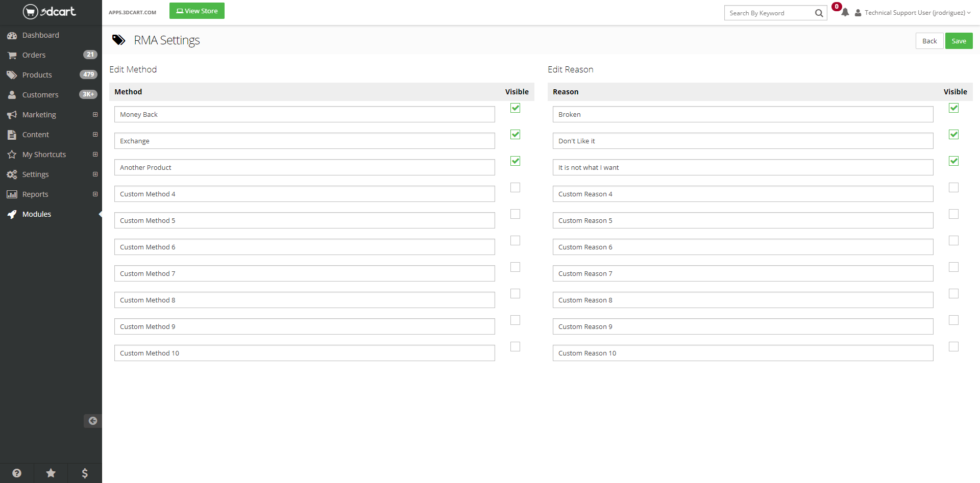Enable Visible for Custom Method 4
The width and height of the screenshot is (980, 483).
(x=515, y=188)
